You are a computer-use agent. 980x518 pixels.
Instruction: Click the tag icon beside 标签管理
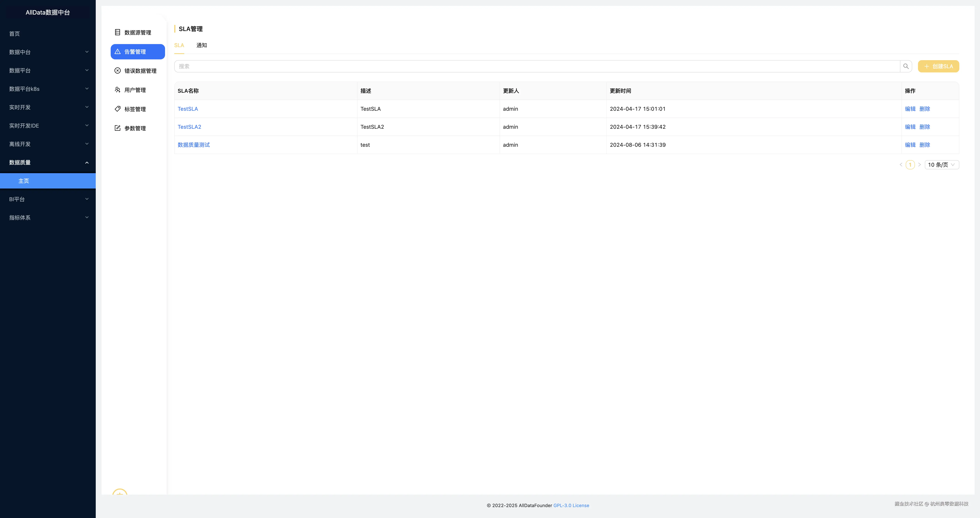(x=118, y=109)
